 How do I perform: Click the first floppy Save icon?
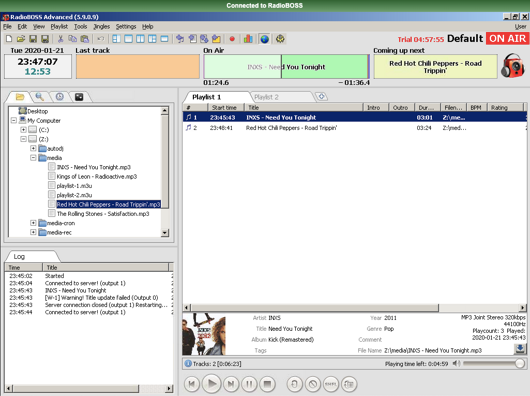[33, 39]
